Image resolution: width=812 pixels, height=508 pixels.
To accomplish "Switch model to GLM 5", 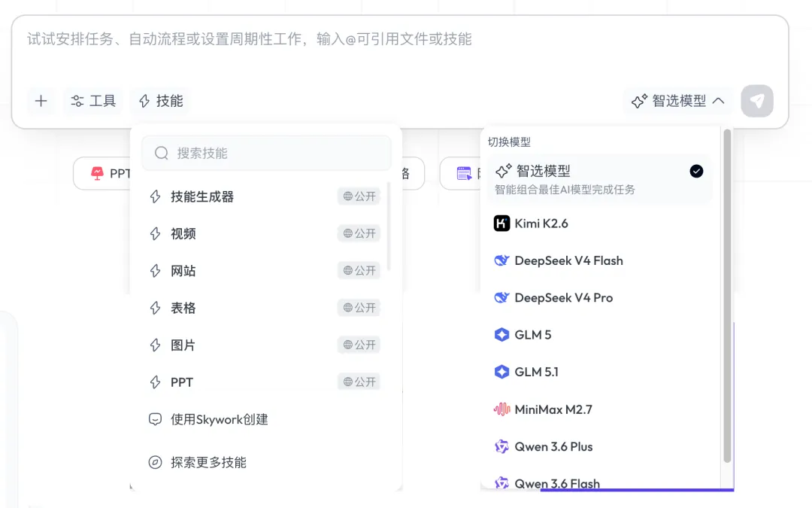I will (x=600, y=335).
